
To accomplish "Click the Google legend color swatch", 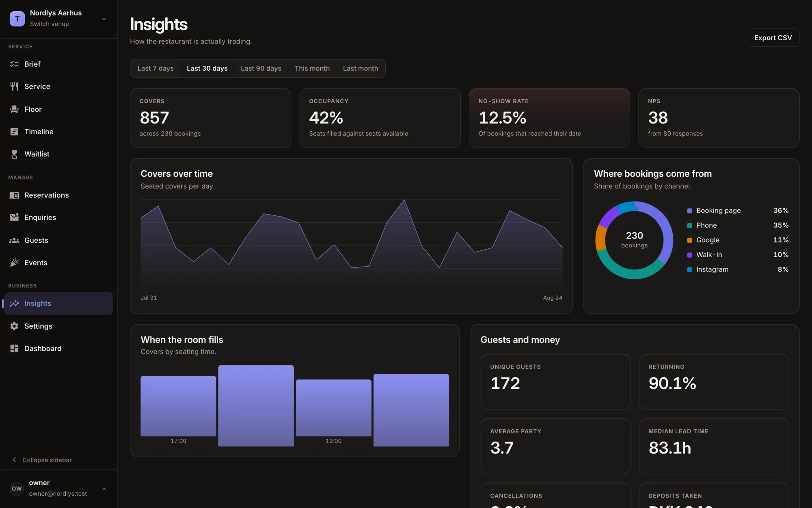I will tap(689, 240).
